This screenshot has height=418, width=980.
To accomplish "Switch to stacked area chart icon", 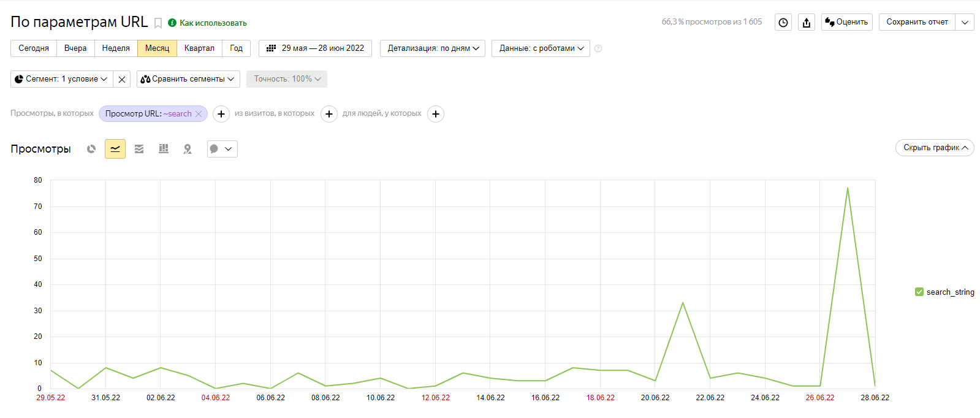I will click(x=139, y=149).
